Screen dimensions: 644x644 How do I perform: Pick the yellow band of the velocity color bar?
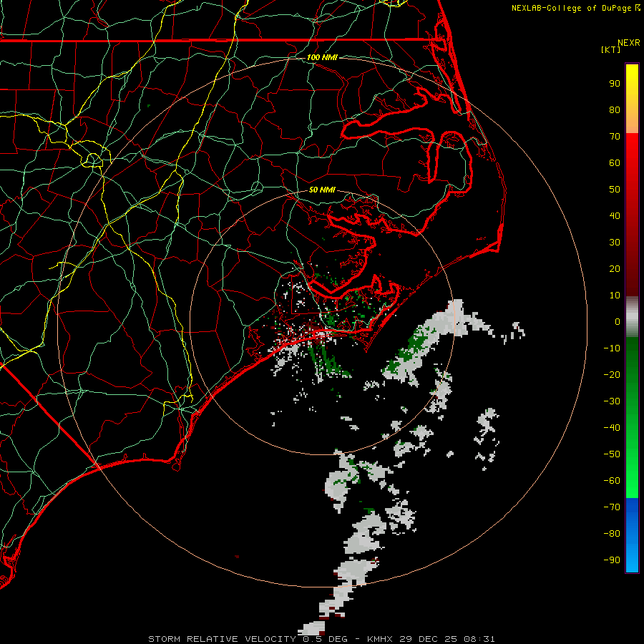(x=632, y=99)
